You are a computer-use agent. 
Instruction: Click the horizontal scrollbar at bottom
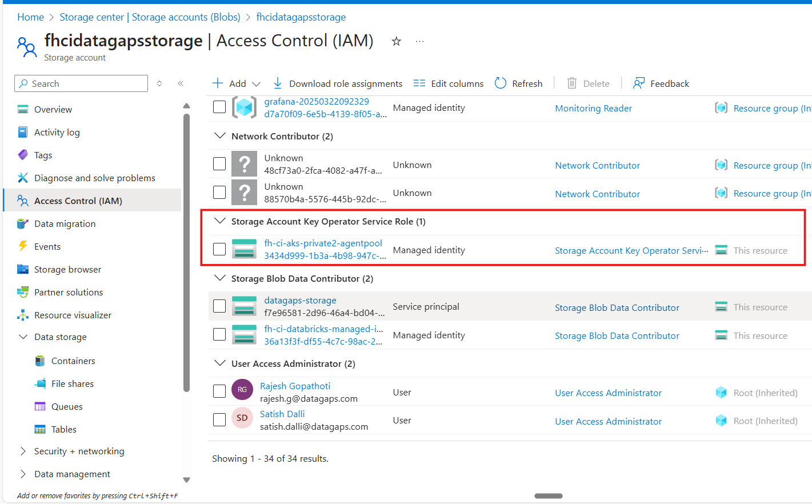[549, 496]
